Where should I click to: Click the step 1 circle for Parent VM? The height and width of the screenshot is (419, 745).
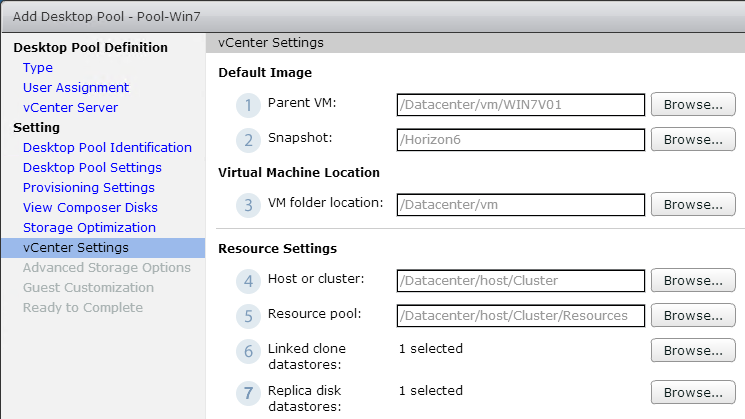point(248,105)
